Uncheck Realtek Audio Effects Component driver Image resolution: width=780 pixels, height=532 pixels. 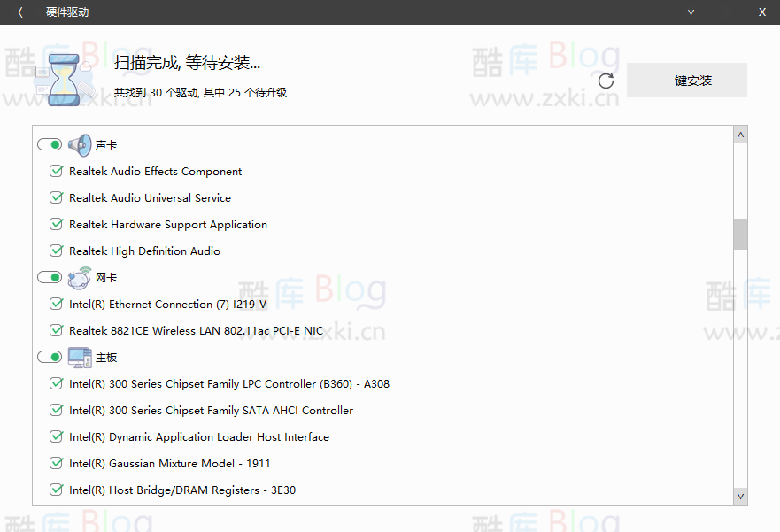point(56,171)
